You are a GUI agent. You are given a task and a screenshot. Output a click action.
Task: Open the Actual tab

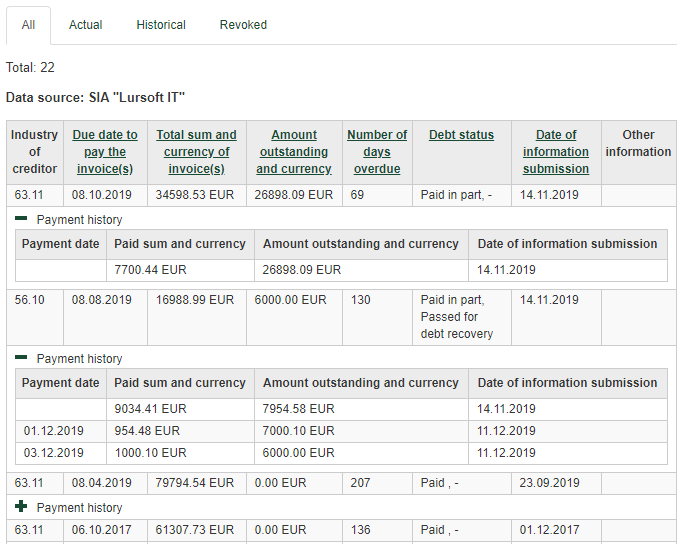click(85, 25)
